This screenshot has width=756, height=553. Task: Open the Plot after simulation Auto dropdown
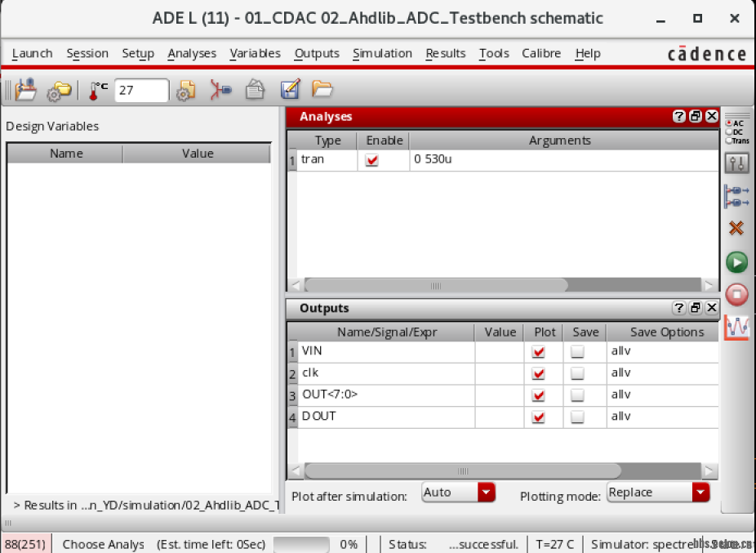click(458, 493)
